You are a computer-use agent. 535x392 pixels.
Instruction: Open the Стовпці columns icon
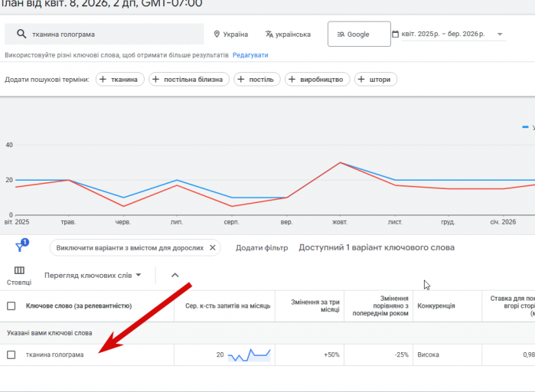(x=19, y=276)
